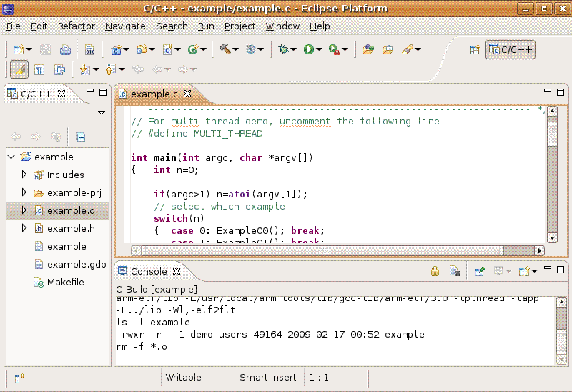The height and width of the screenshot is (392, 572).
Task: Click the Search flashlight icon
Action: coord(408,49)
